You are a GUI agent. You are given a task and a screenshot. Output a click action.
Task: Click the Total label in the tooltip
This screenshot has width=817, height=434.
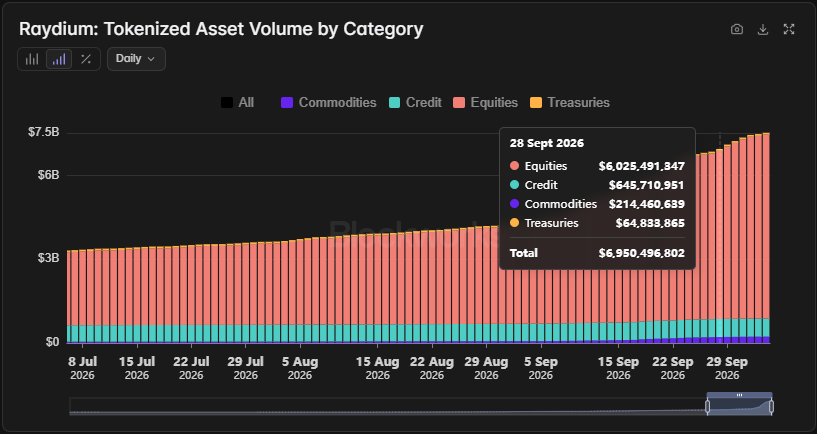point(524,253)
